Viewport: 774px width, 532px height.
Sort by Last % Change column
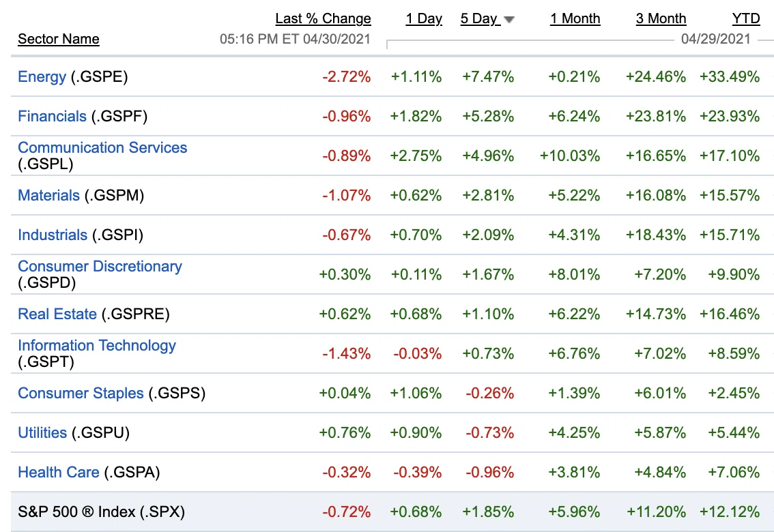pyautogui.click(x=323, y=18)
